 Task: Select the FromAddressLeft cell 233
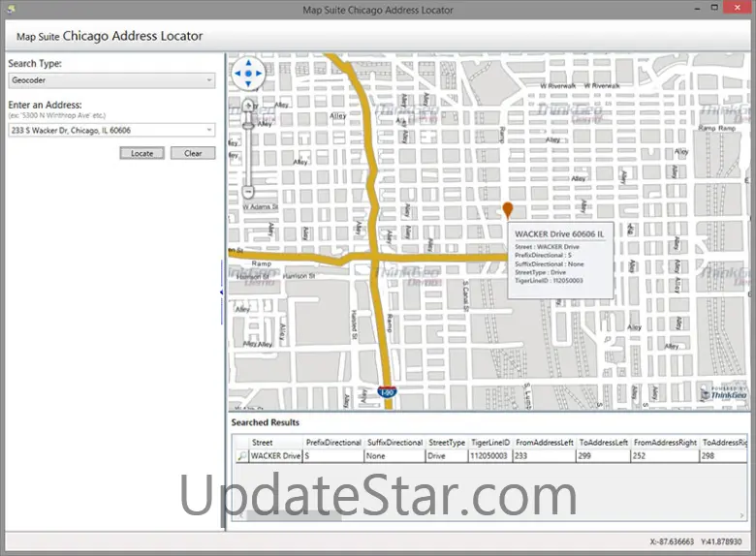[x=545, y=456]
